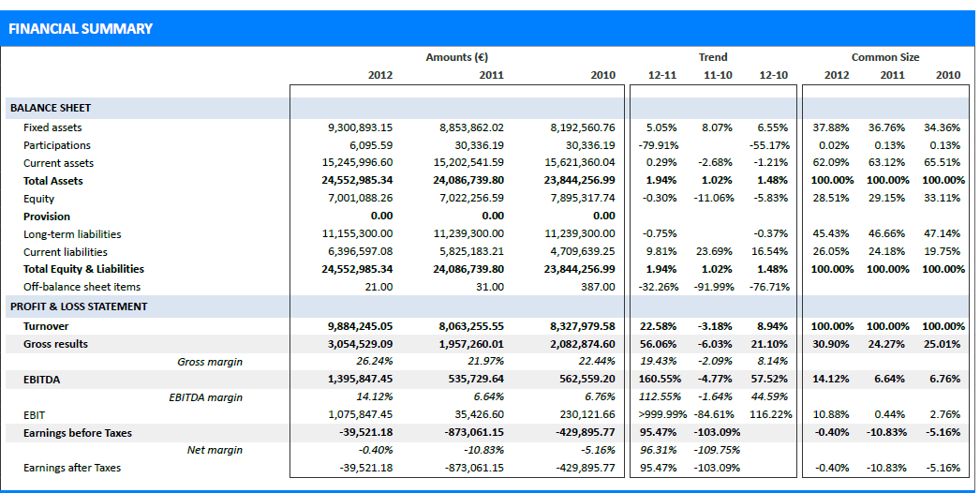Click the Amounts (€) column group header

[x=456, y=57]
